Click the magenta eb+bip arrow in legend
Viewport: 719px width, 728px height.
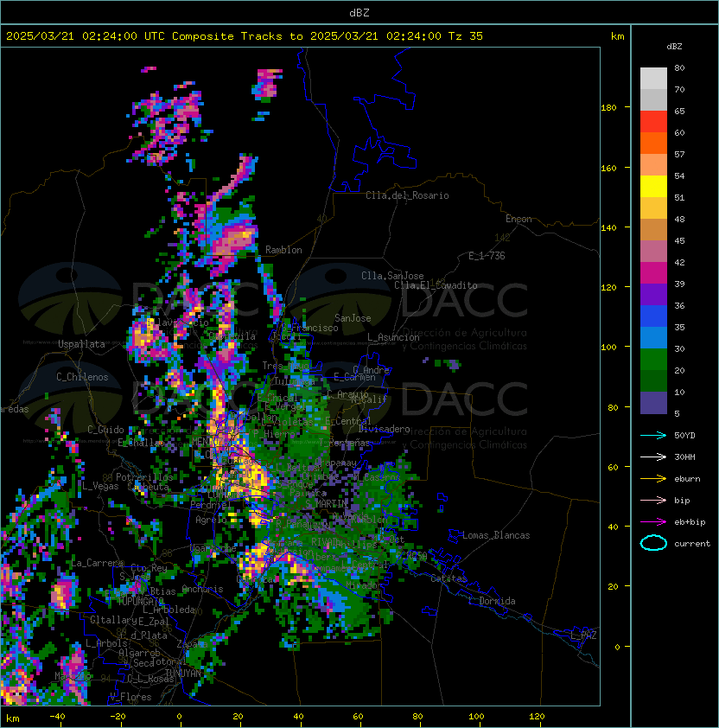[x=653, y=522]
